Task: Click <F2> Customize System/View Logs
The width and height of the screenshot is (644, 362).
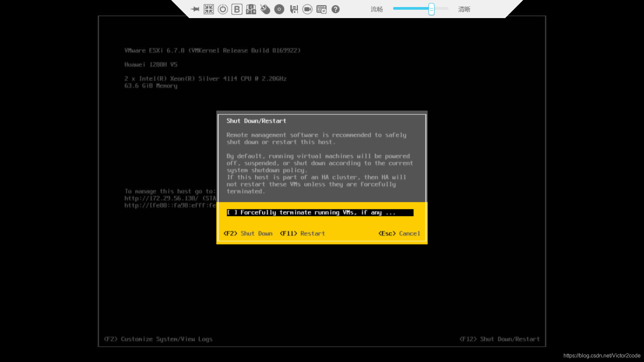Action: click(x=158, y=339)
